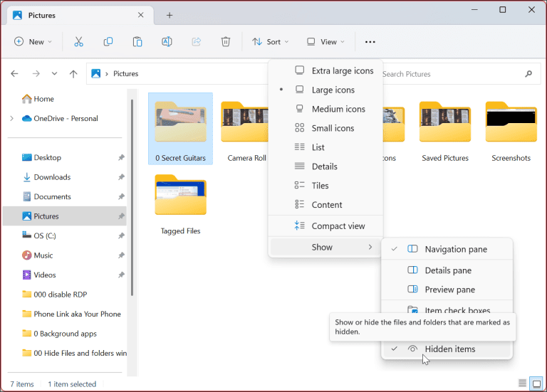The height and width of the screenshot is (392, 547).
Task: Open the New dropdown button
Action: [x=33, y=42]
